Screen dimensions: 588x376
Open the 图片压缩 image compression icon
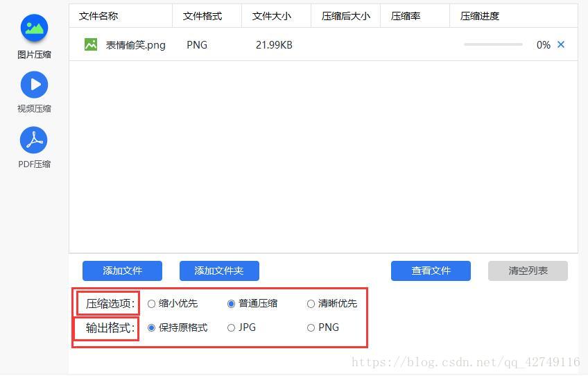point(34,28)
